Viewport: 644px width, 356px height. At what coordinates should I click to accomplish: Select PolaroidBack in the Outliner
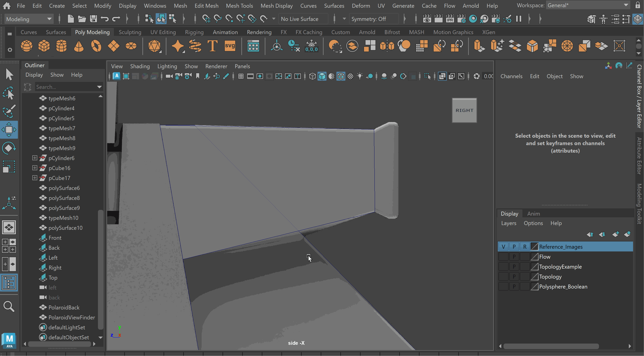click(64, 307)
